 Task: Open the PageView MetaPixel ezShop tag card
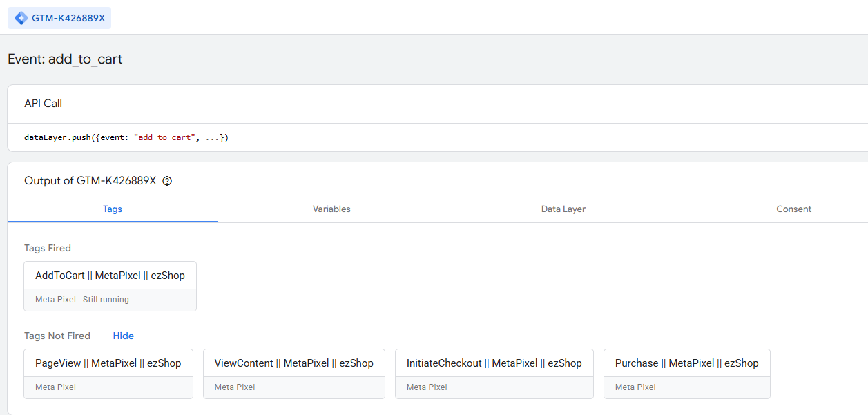click(108, 374)
